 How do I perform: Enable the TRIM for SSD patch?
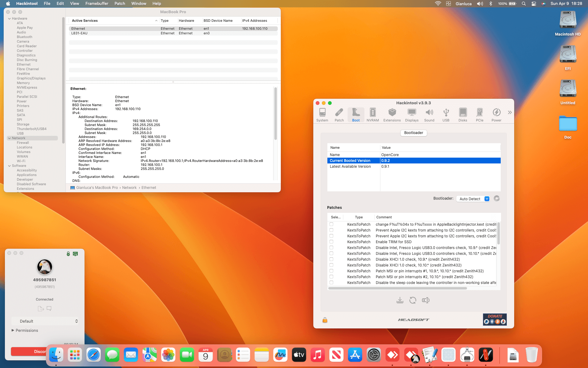coord(331,242)
